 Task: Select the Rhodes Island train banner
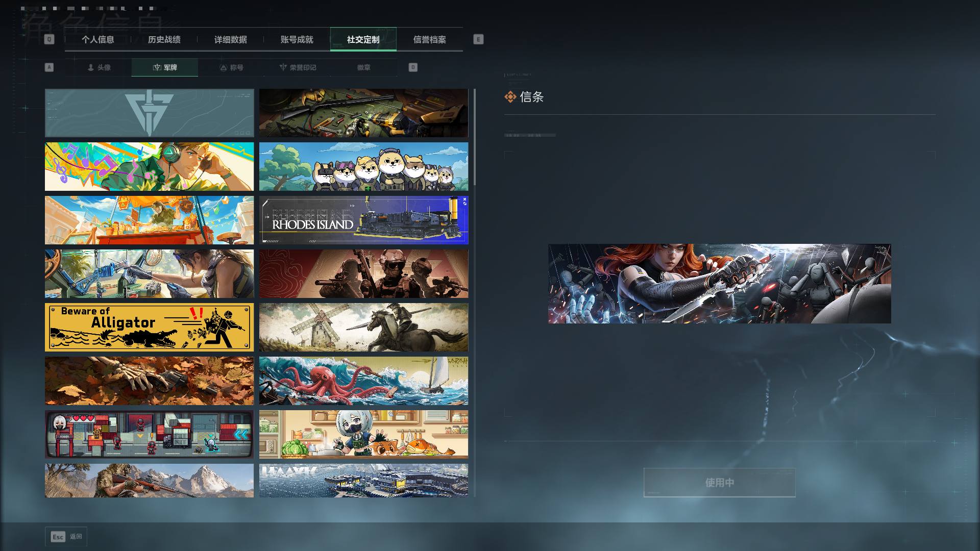[x=363, y=220]
